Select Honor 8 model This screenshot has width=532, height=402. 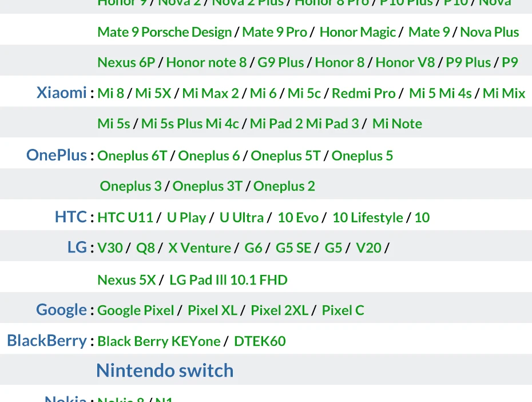(x=340, y=62)
